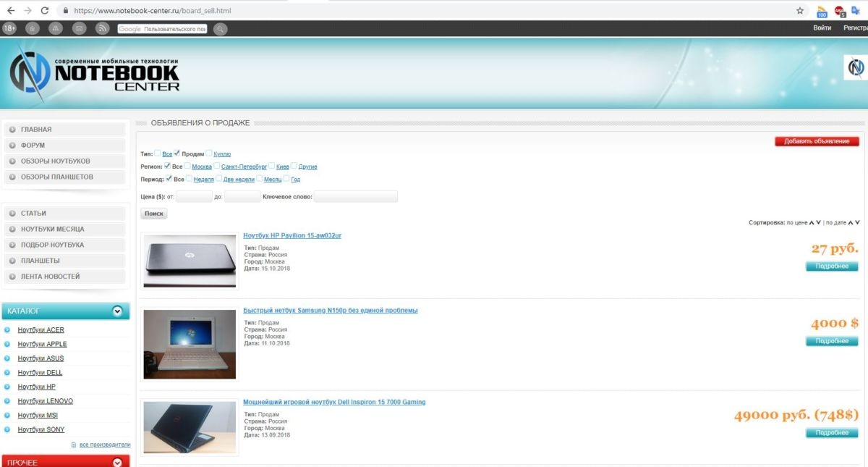The image size is (868, 467).
Task: Click the Samsung N150p netbook thumbnail
Action: pyautogui.click(x=190, y=345)
